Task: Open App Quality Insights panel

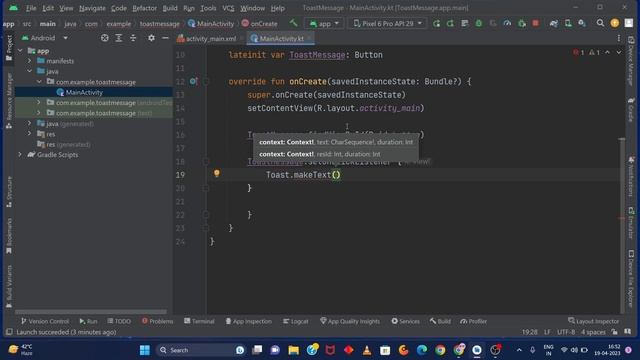Action: click(x=350, y=321)
